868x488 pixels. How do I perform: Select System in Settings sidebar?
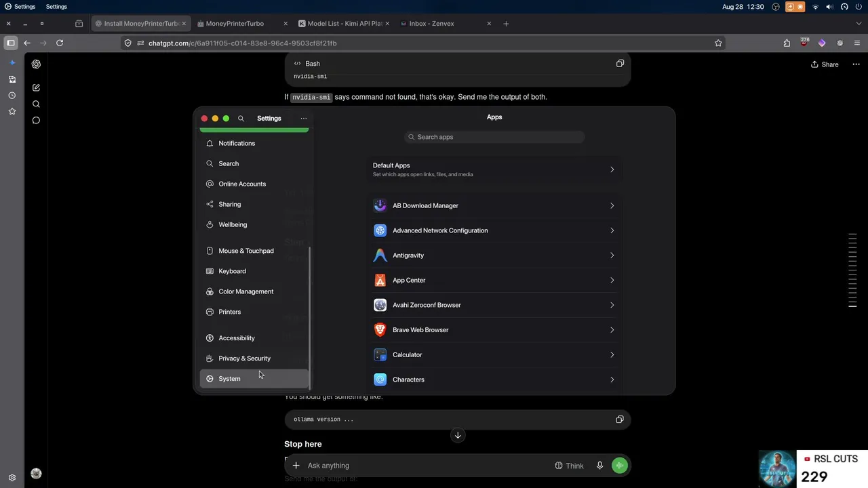pyautogui.click(x=254, y=379)
